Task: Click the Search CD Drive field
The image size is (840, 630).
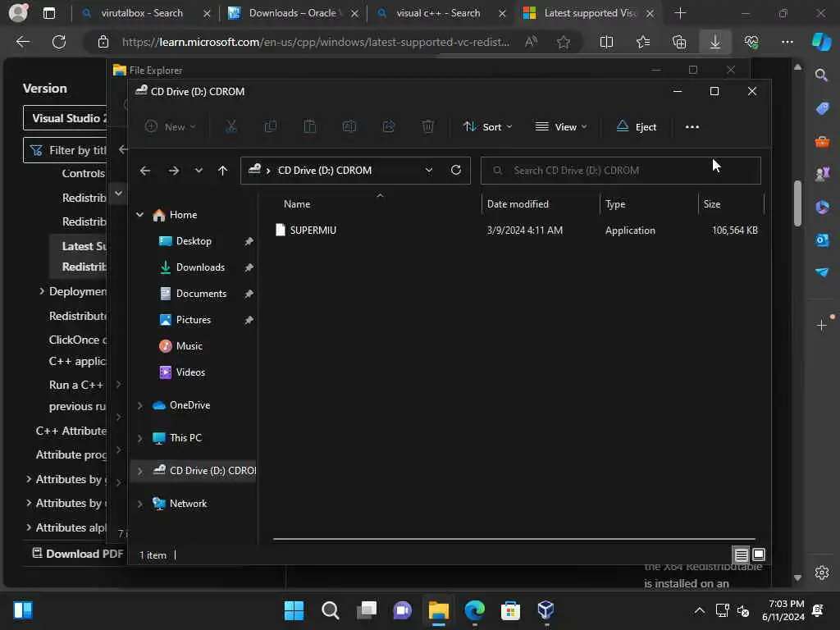Action: [620, 171]
